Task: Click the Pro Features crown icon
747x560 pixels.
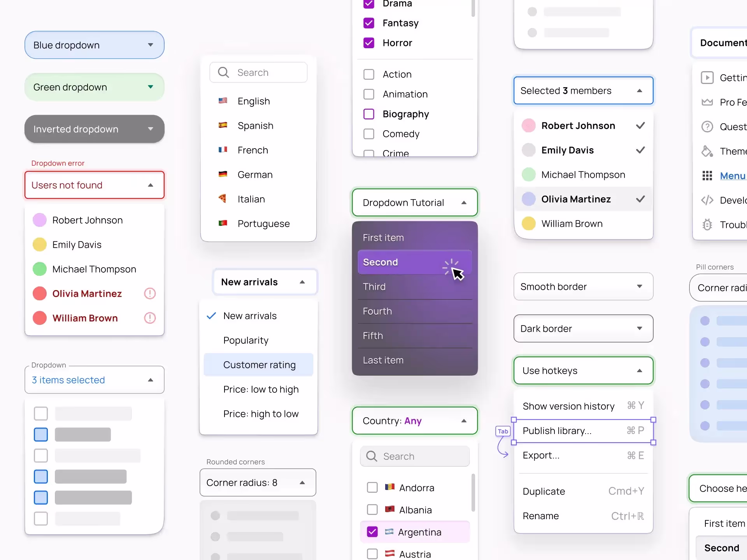Action: [707, 102]
